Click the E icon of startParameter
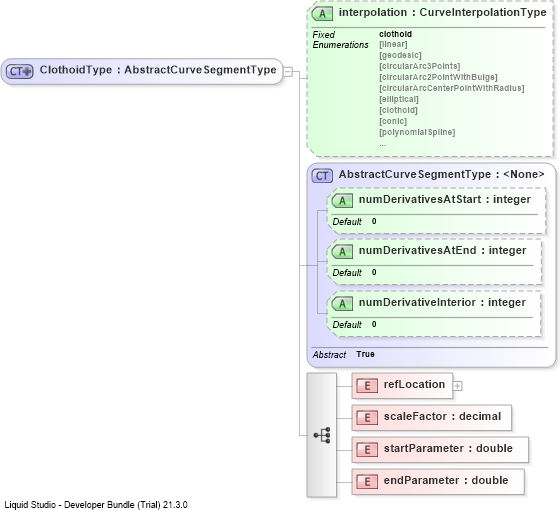Image resolution: width=560 pixels, height=510 pixels. click(367, 450)
